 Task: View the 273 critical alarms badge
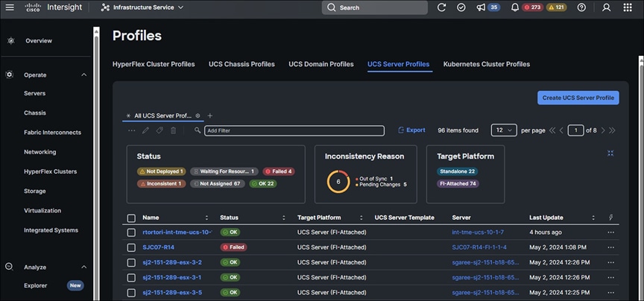533,7
